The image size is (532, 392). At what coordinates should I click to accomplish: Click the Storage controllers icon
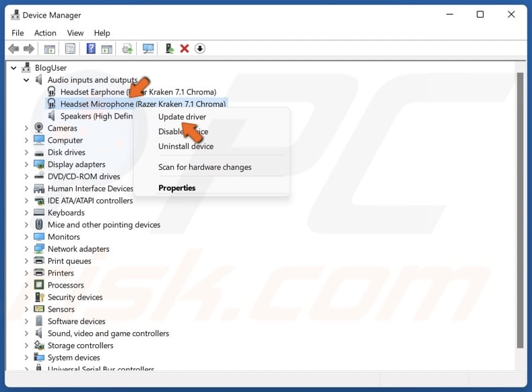click(x=39, y=345)
